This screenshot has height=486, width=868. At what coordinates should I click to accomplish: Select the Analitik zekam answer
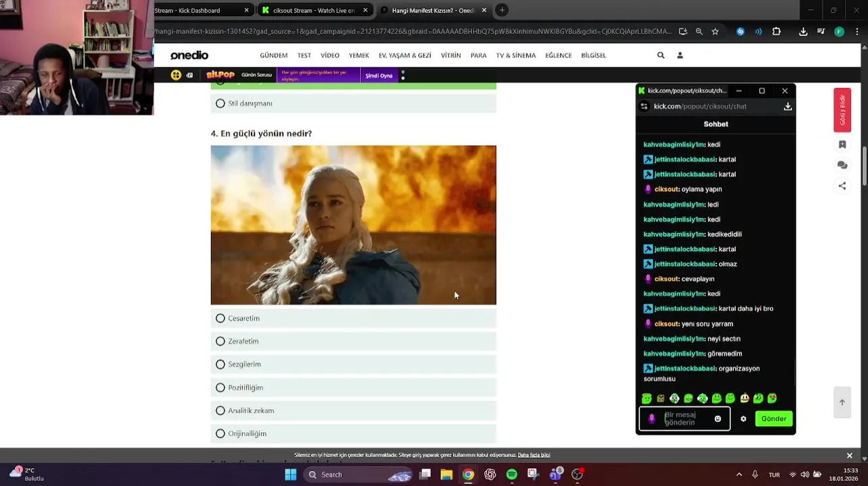pos(353,410)
